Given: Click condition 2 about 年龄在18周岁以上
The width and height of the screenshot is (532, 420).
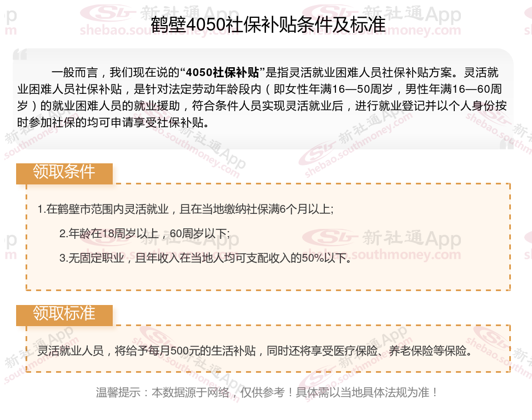Looking at the screenshot, I should tap(144, 233).
